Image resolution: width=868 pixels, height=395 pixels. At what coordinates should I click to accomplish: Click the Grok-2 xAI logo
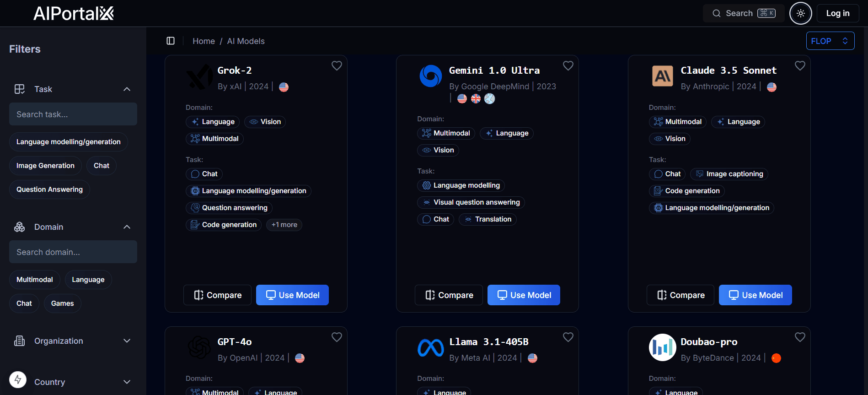[x=199, y=76]
